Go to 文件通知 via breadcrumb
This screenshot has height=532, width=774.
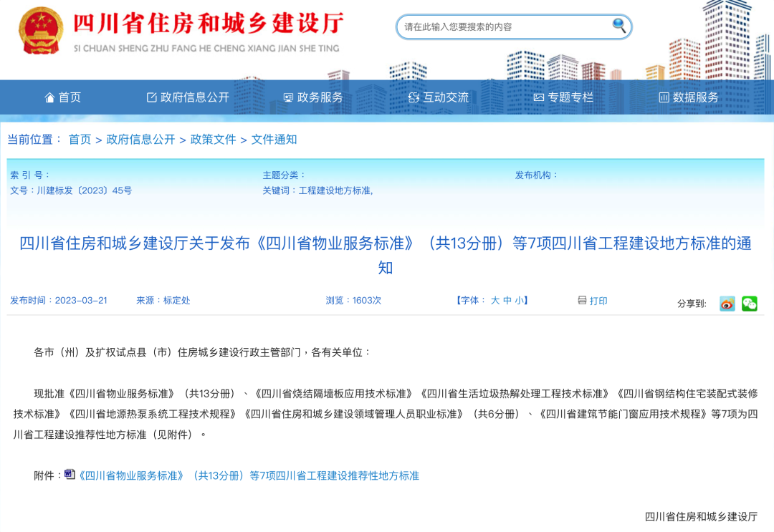(x=274, y=140)
